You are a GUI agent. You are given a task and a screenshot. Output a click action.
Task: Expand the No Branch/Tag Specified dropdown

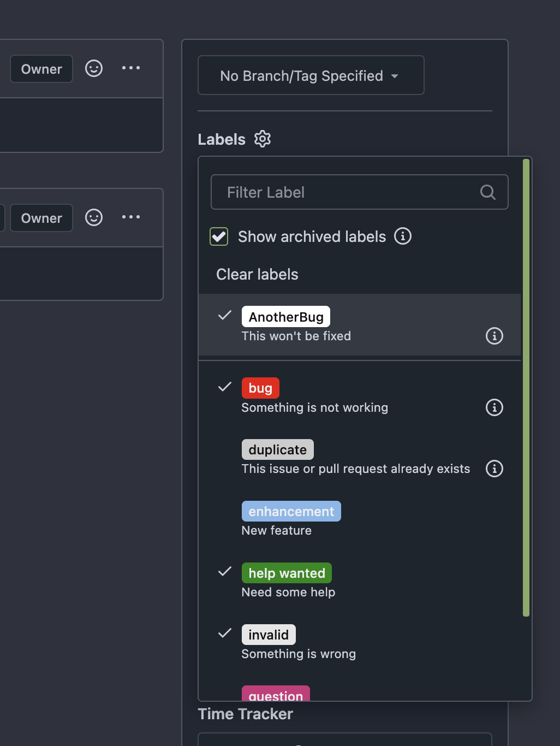tap(311, 75)
